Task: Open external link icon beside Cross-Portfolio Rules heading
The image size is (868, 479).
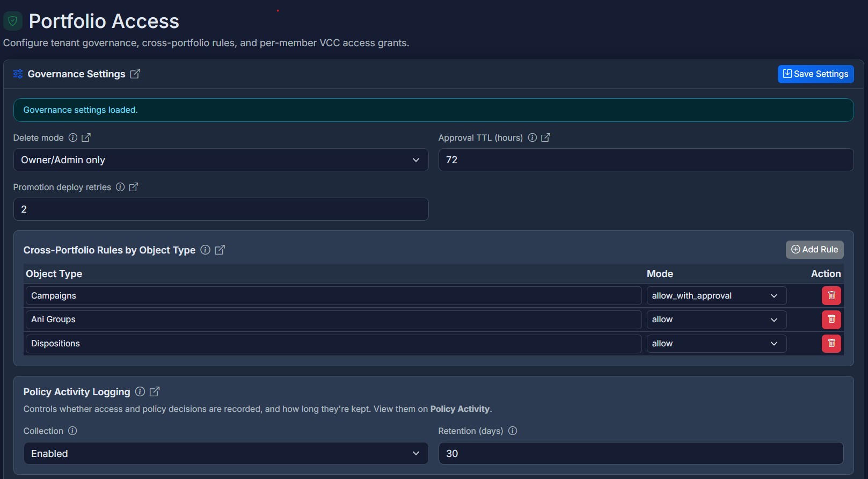Action: click(x=220, y=250)
